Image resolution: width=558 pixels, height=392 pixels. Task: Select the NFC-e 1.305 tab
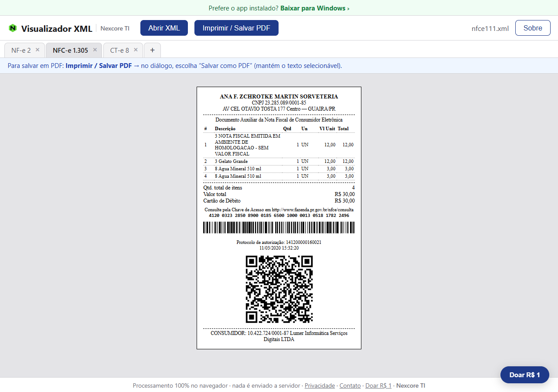70,50
